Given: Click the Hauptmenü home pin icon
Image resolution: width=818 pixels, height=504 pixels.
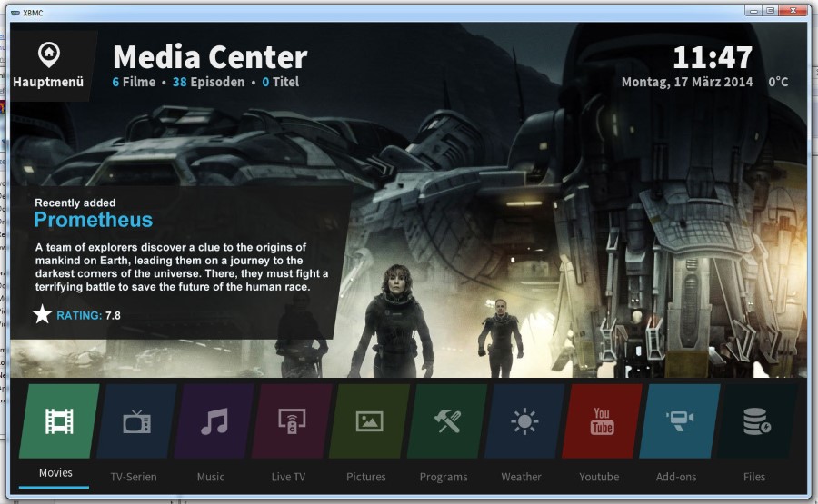Looking at the screenshot, I should pos(49,54).
